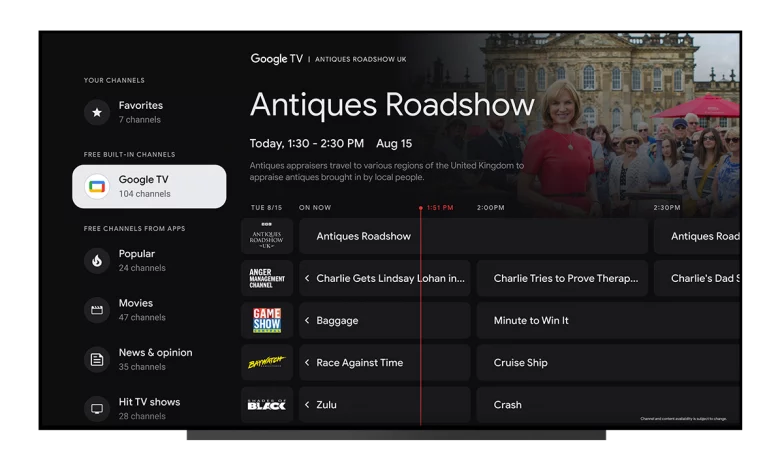Select Charlie Gets Lindsay Lohan program
The width and height of the screenshot is (780, 470).
point(385,279)
